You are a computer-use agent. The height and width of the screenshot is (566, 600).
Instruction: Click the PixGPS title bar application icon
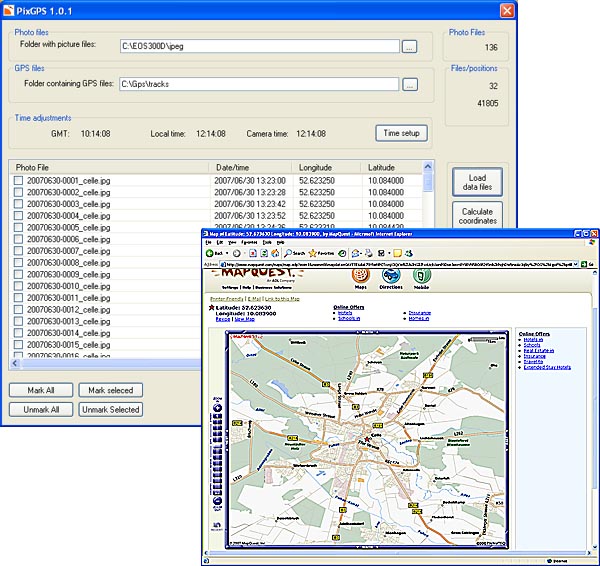[x=8, y=10]
